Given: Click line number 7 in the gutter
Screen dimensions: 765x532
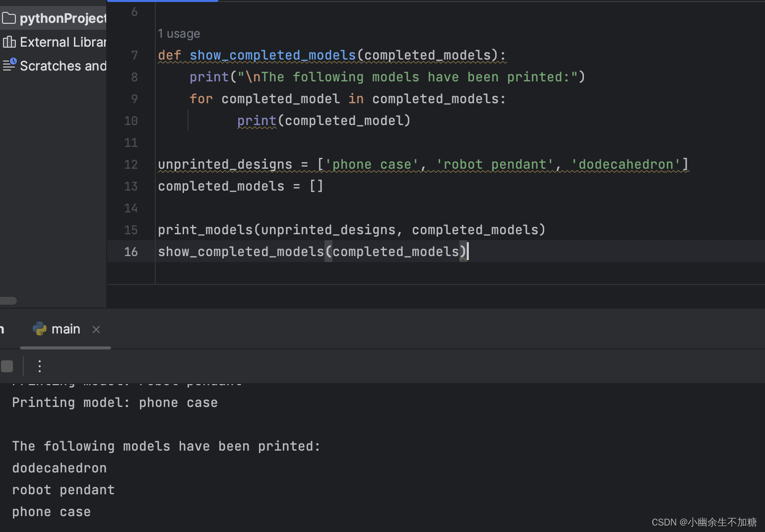Looking at the screenshot, I should (x=134, y=55).
